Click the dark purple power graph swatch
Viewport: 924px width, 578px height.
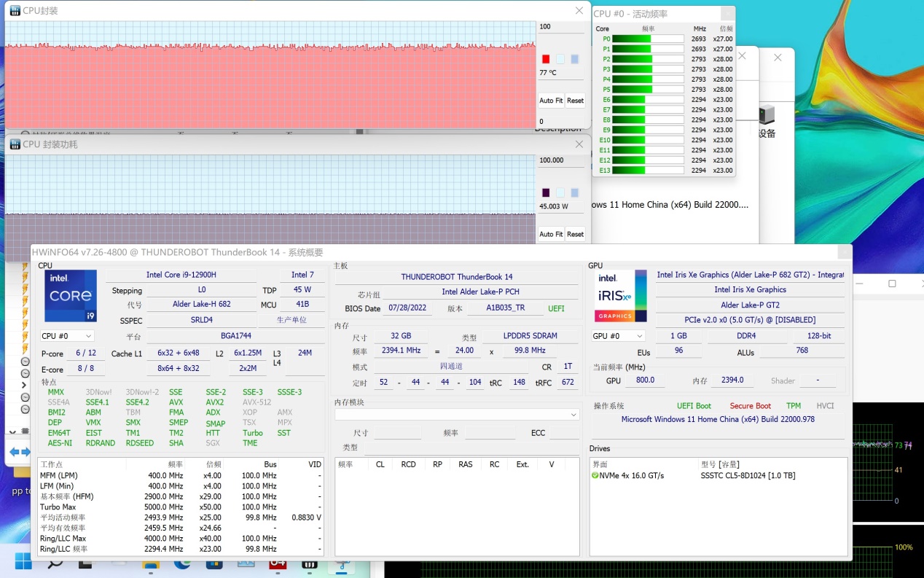pos(546,192)
